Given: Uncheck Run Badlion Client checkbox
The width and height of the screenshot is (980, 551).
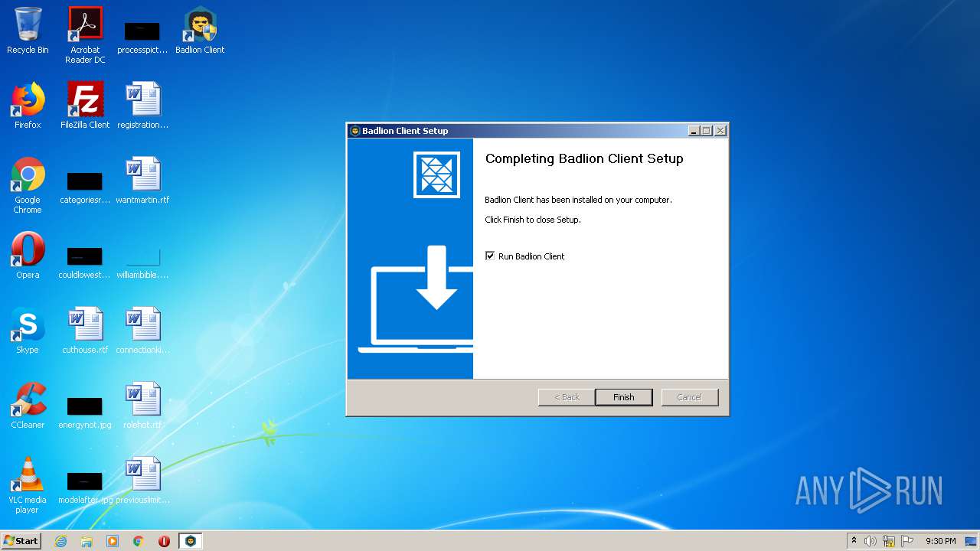Looking at the screenshot, I should point(490,256).
